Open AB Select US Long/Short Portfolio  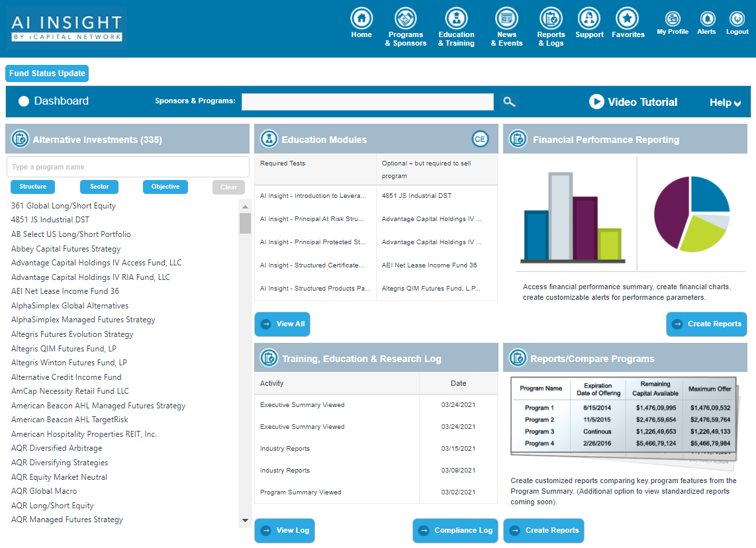[71, 234]
